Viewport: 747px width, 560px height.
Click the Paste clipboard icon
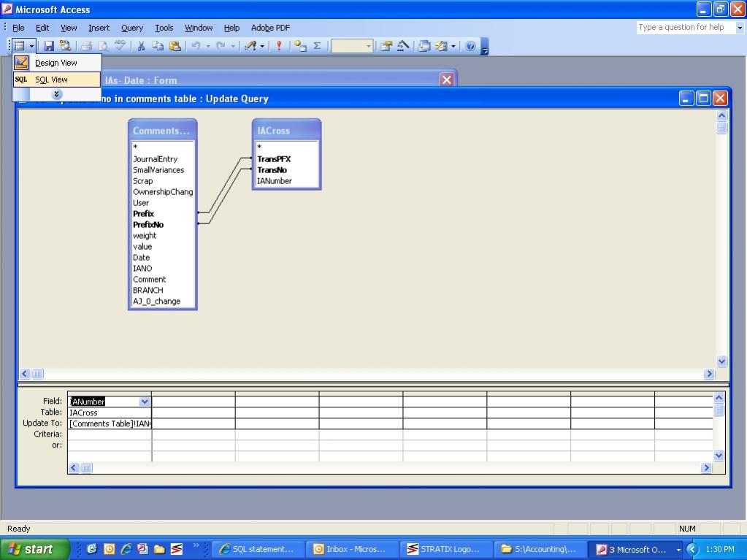175,46
